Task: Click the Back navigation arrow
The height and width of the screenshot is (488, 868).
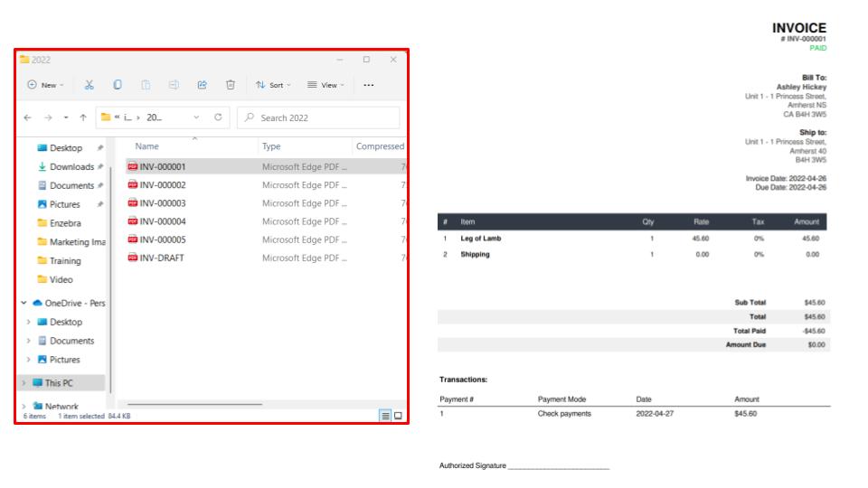Action: (x=27, y=117)
